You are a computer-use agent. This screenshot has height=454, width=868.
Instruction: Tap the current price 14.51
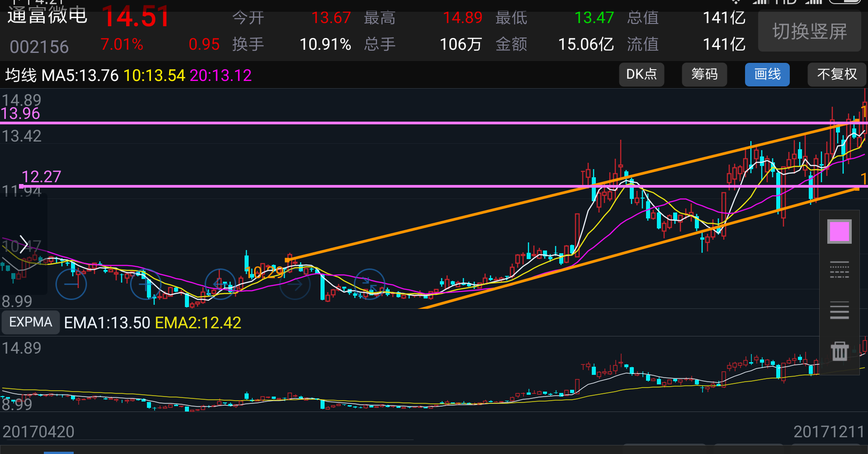(136, 16)
